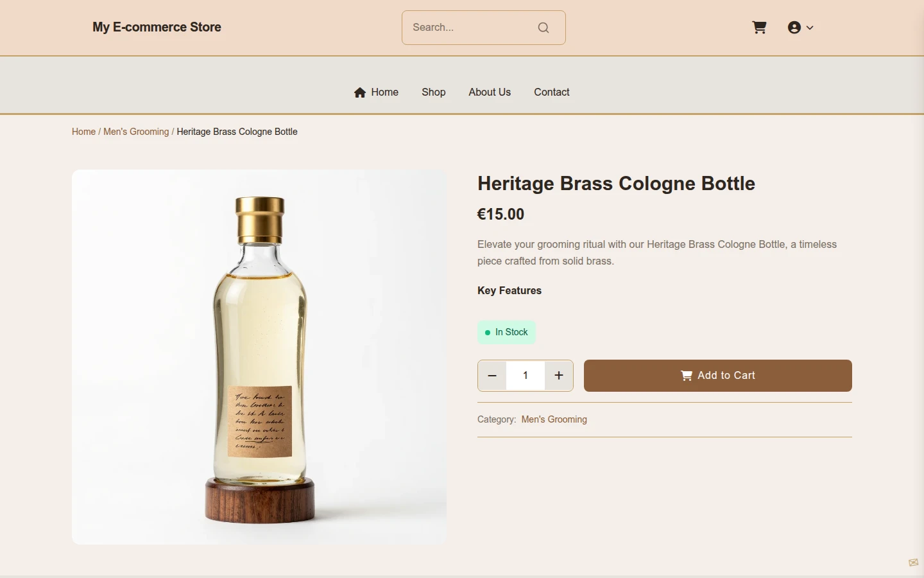Open the About Us page
The height and width of the screenshot is (578, 924).
pyautogui.click(x=490, y=92)
